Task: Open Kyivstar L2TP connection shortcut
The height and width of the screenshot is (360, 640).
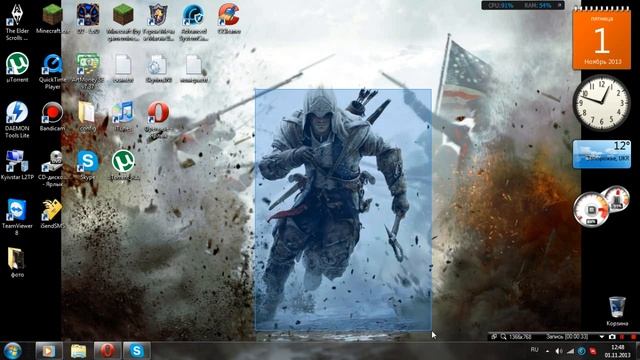Action: pyautogui.click(x=17, y=165)
